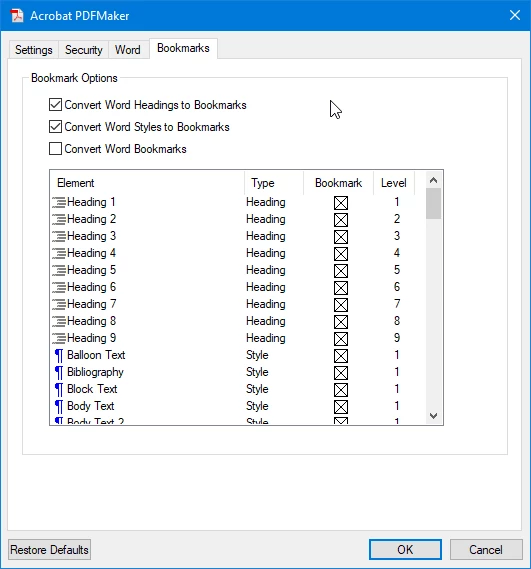
Task: Click the Bookmark column header
Action: (338, 183)
